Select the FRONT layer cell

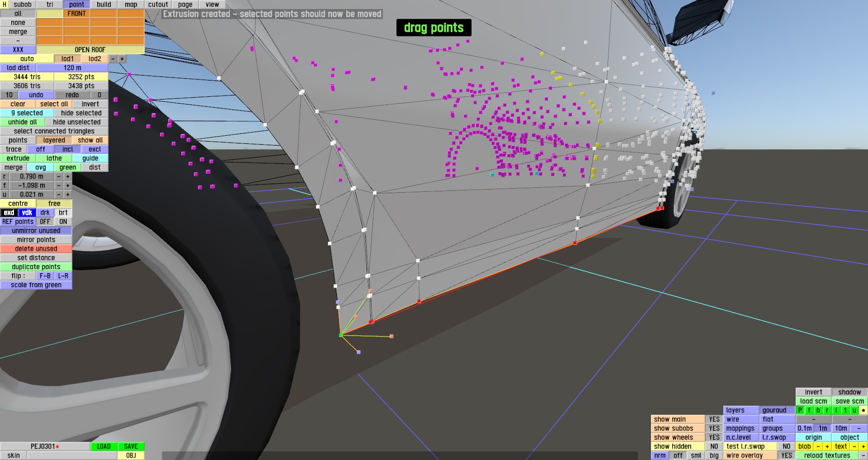pyautogui.click(x=77, y=14)
